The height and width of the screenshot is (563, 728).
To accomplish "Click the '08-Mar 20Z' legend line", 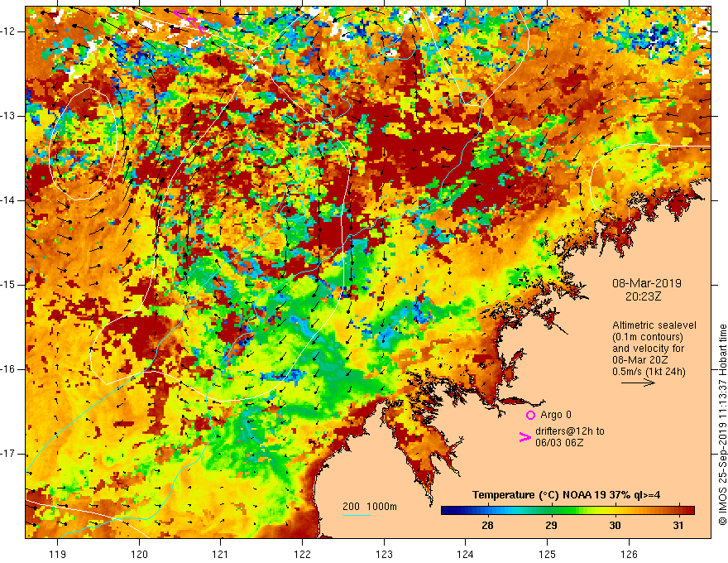I will point(640,360).
